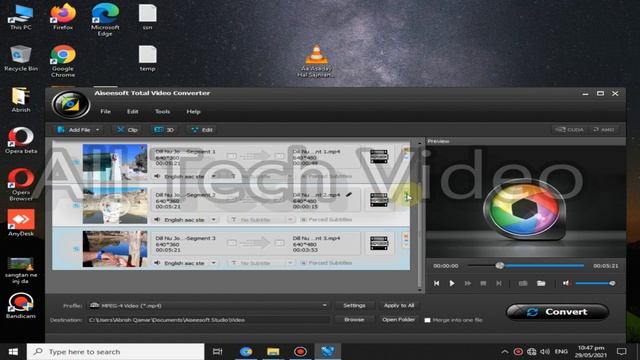Open output profile icon for Segment 1

379,156
